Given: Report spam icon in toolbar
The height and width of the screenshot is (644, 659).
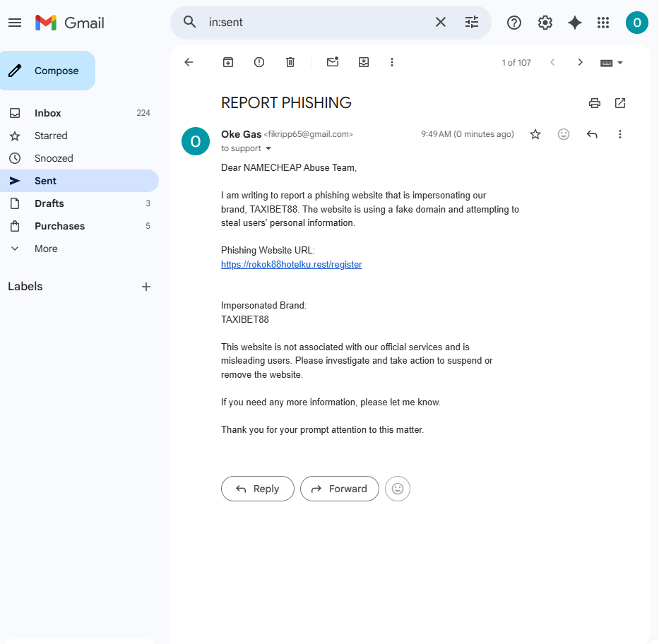Looking at the screenshot, I should [x=259, y=63].
